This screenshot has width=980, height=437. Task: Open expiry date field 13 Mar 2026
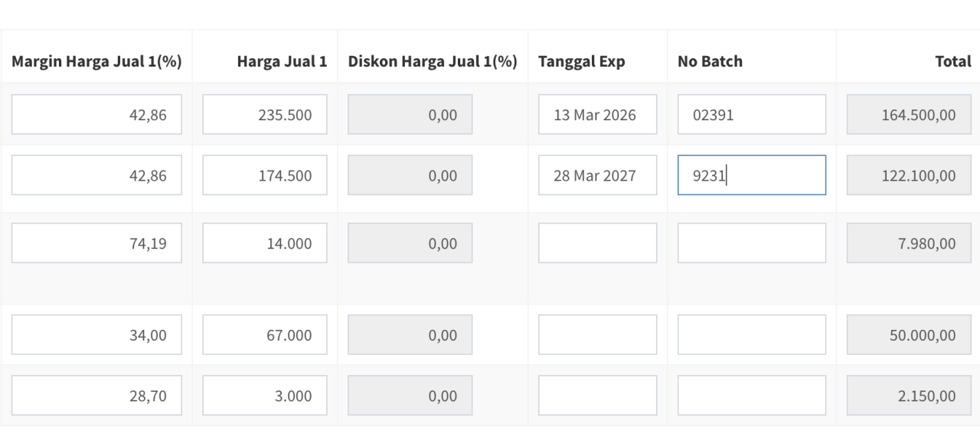coord(597,115)
